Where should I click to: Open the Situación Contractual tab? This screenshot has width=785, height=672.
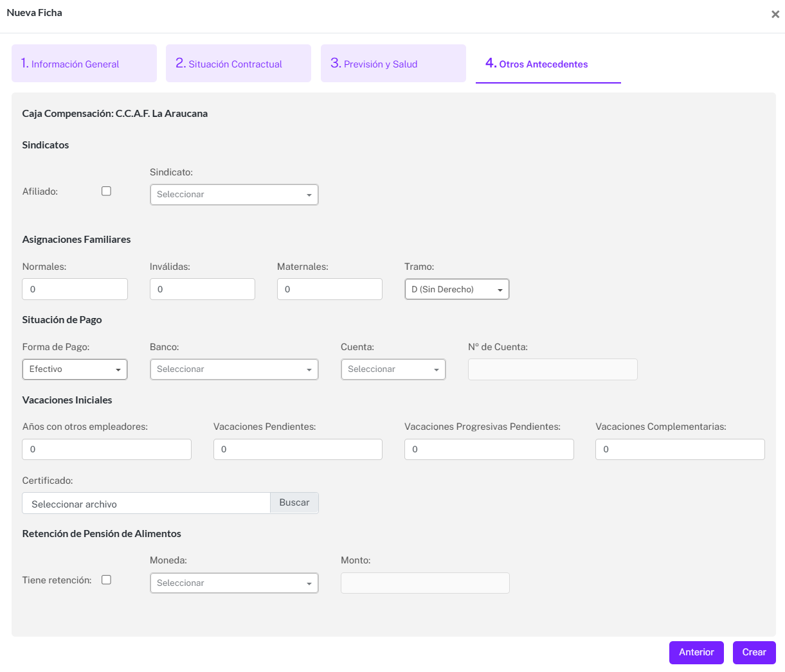point(239,64)
